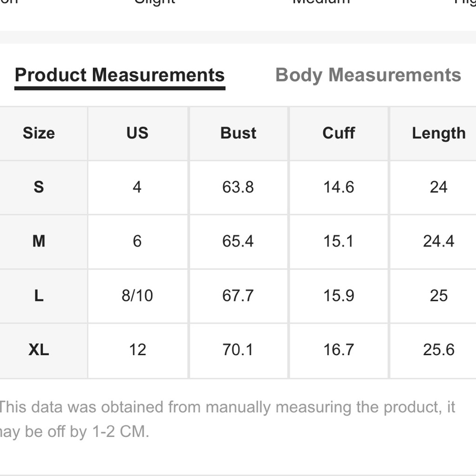Click the Cuff column header
This screenshot has height=476, width=476.
pyautogui.click(x=339, y=134)
